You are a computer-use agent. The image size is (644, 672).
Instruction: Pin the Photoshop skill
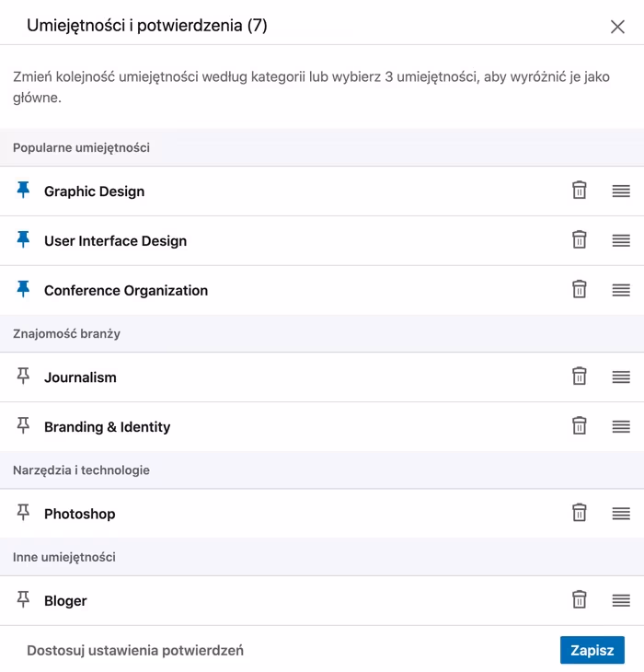(23, 513)
